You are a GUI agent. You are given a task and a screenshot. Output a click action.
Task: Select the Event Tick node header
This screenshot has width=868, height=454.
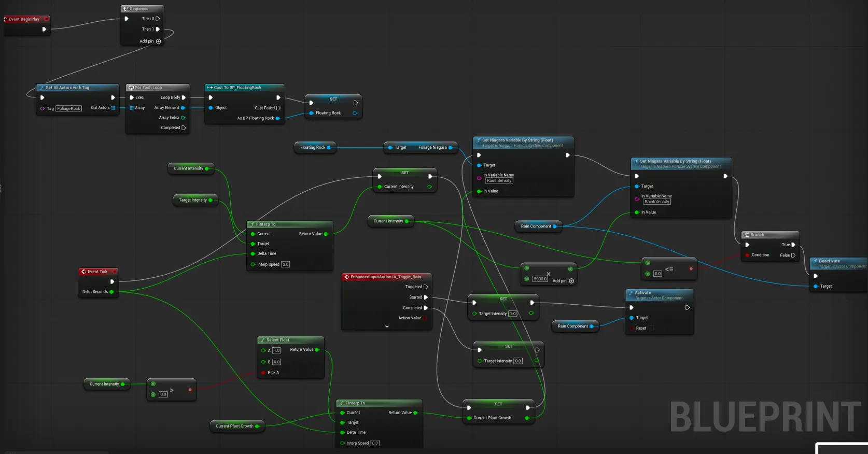pos(99,272)
